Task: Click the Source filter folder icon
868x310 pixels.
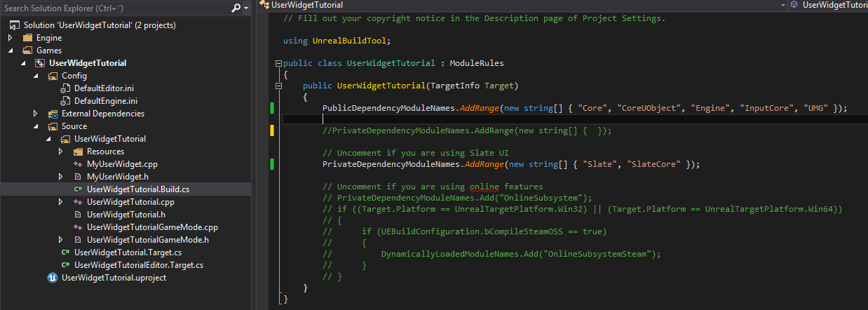Action: (x=53, y=126)
